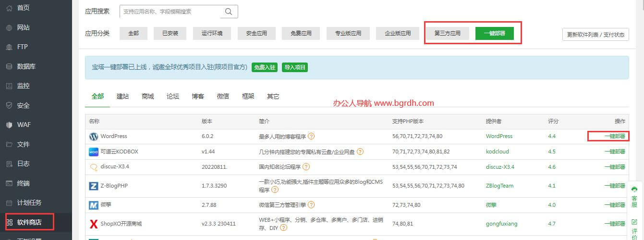Click the search magnifier icon

click(229, 12)
